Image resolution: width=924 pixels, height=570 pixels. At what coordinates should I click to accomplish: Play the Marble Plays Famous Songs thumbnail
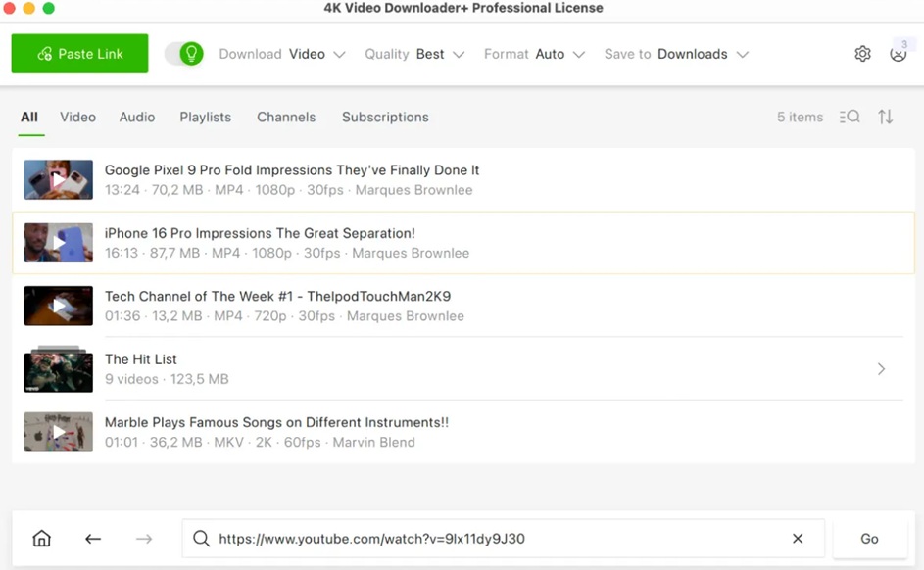pos(59,432)
